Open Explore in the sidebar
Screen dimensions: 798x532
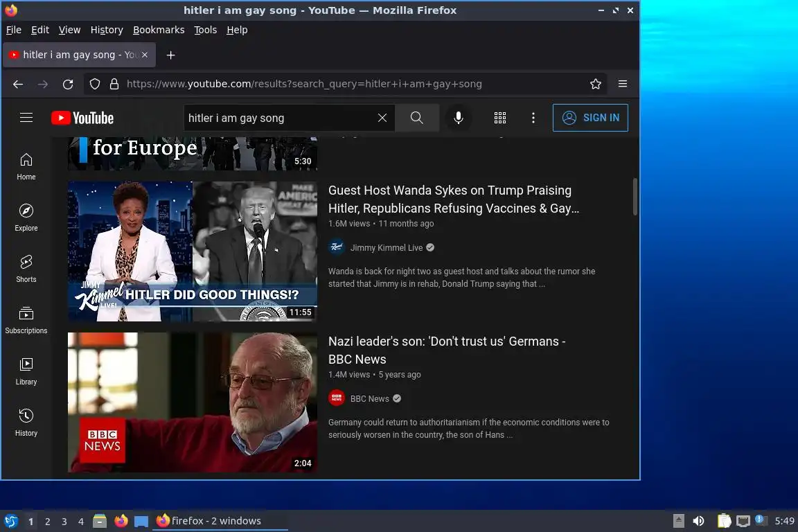pyautogui.click(x=26, y=218)
